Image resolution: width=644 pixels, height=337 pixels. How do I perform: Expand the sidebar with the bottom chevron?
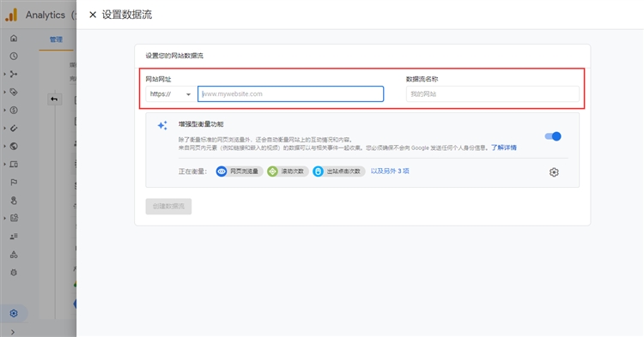13,332
